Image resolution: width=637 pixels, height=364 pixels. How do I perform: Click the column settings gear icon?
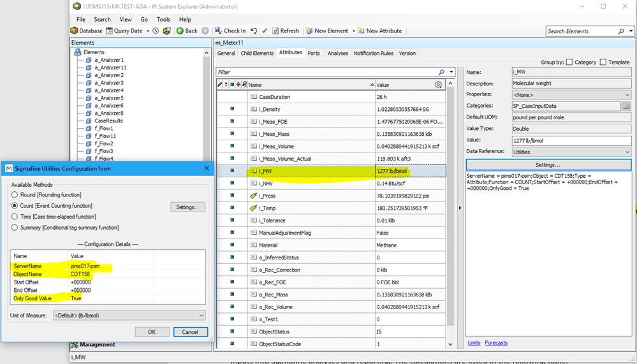pyautogui.click(x=438, y=85)
